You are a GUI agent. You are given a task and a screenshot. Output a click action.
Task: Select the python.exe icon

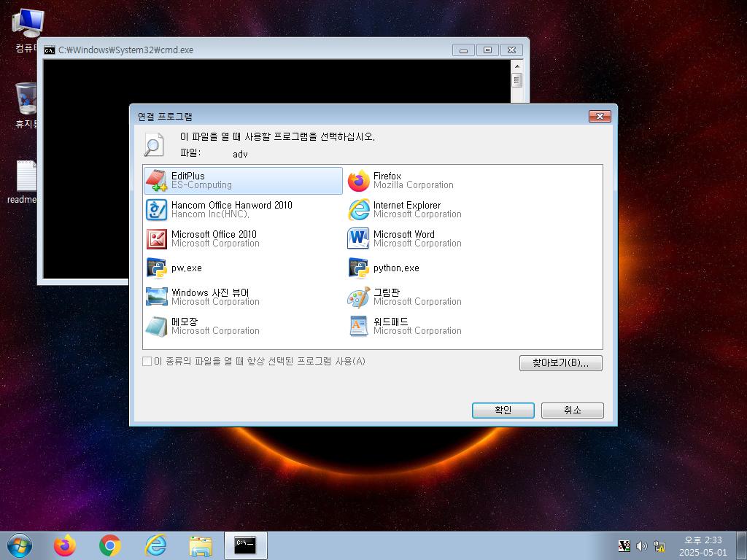(359, 268)
